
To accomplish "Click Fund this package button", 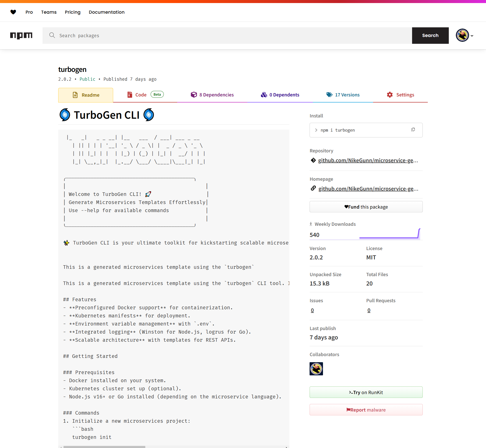I will tap(366, 207).
